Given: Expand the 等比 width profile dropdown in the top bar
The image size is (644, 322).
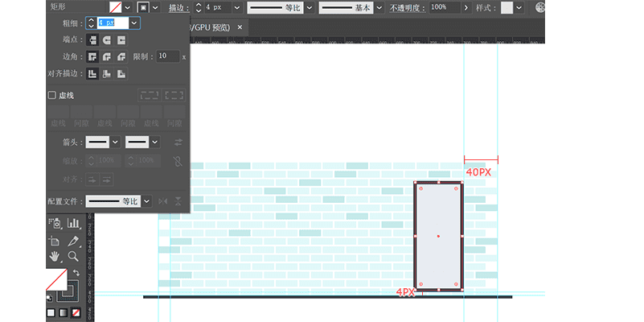Looking at the screenshot, I should tap(310, 7).
